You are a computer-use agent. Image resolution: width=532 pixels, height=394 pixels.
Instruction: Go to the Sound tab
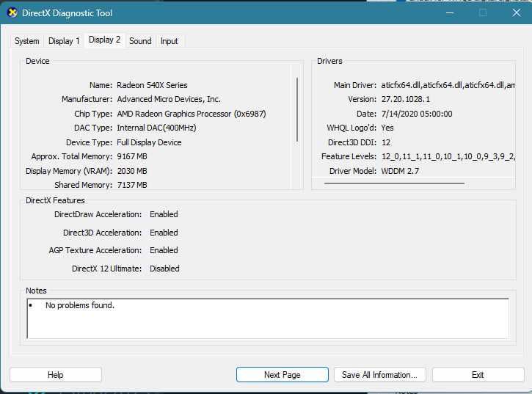140,41
